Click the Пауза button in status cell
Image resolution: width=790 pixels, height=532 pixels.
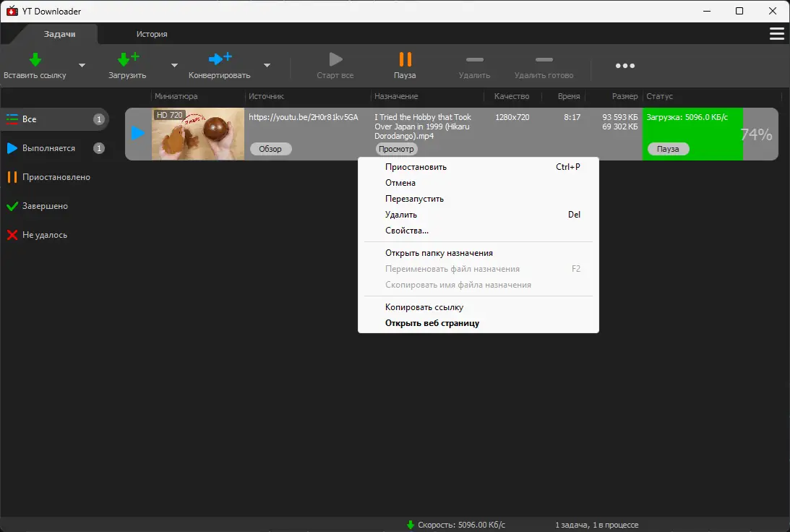tap(668, 149)
